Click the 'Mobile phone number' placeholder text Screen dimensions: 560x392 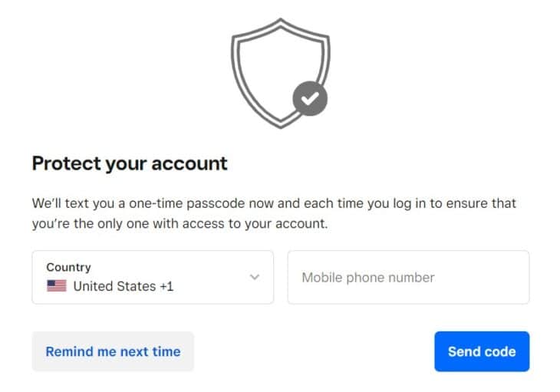point(368,277)
